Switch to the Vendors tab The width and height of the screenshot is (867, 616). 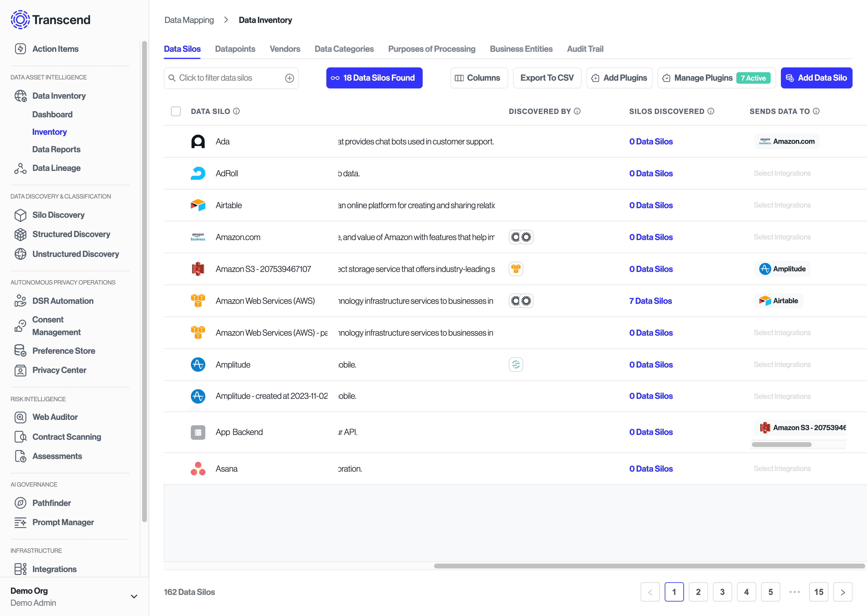(x=285, y=49)
